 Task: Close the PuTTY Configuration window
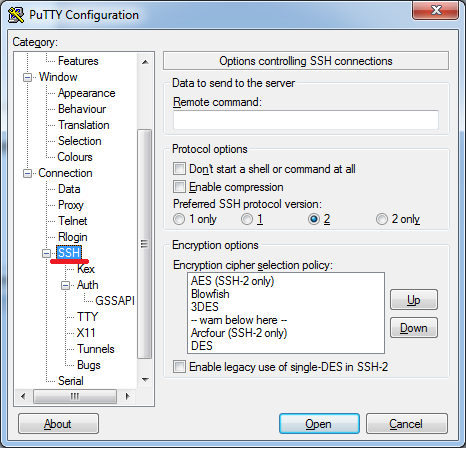click(435, 10)
